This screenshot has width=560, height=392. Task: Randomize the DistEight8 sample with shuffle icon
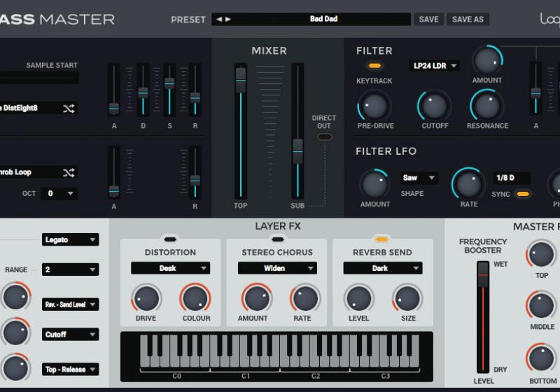pos(69,108)
